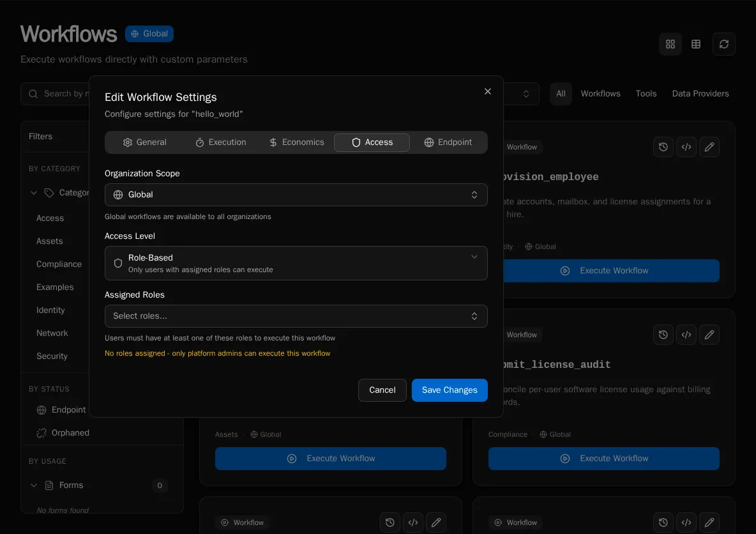Execute the license_audit workflow
756x534 pixels.
[603, 459]
